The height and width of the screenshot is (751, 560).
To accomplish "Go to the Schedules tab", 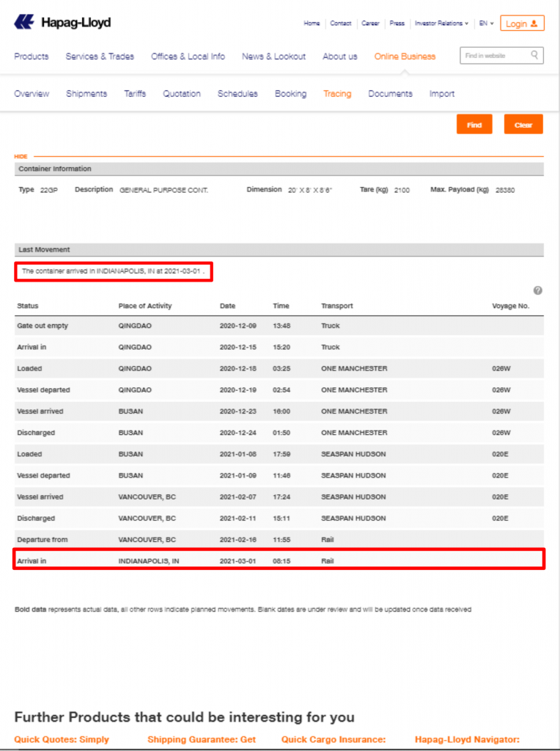I will point(237,94).
